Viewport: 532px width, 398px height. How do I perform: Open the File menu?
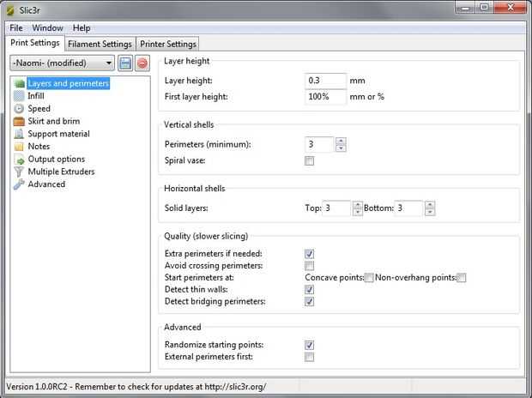coord(16,27)
